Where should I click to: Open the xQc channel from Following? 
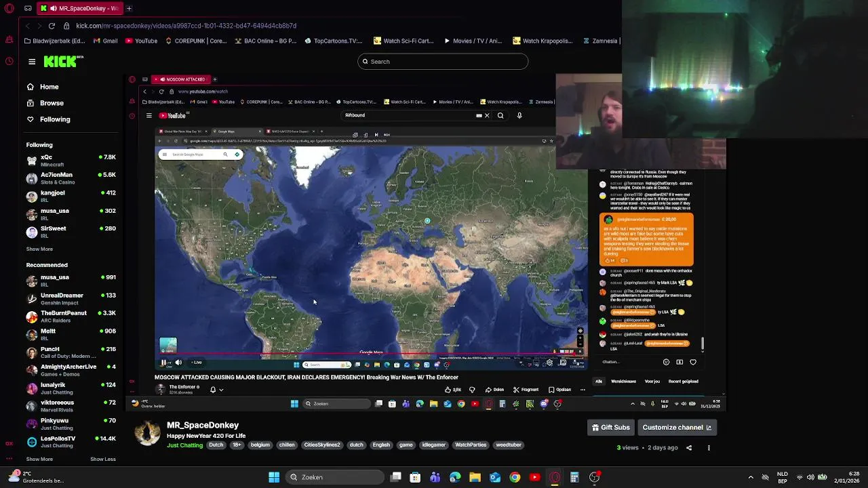(71, 161)
